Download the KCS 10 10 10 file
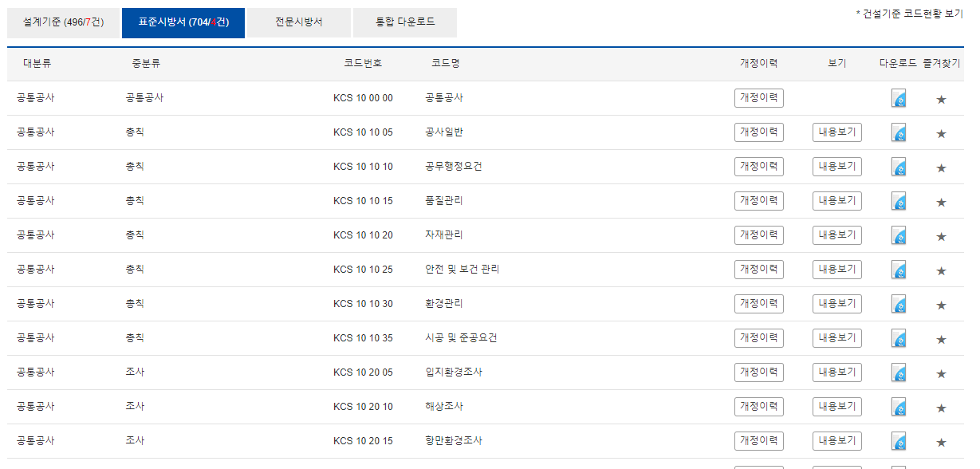This screenshot has height=469, width=980. [x=899, y=167]
